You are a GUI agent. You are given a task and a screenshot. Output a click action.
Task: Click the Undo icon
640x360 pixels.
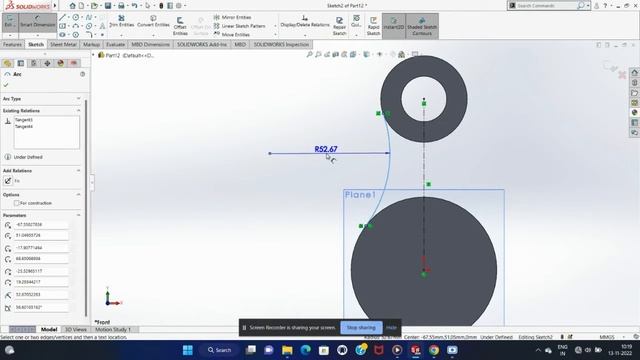[134, 6]
